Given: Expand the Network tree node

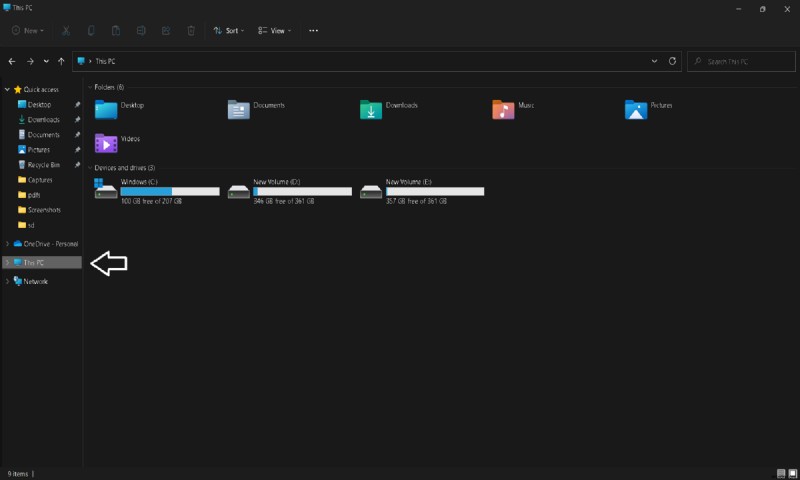Looking at the screenshot, I should tap(7, 281).
